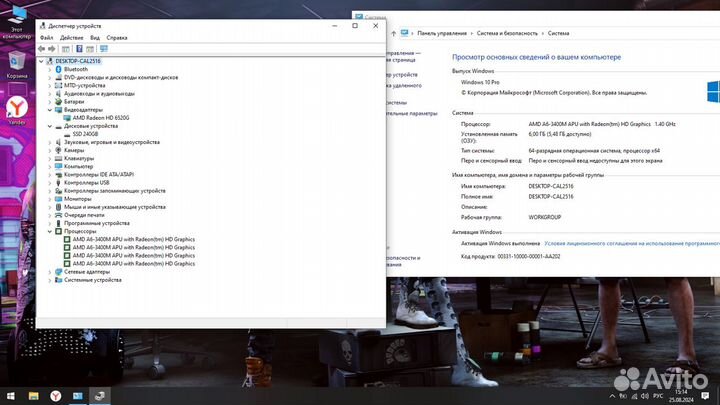Click the Контроллеры IDE ATA/ATAPI icon
This screenshot has width=720, height=405.
click(58, 174)
